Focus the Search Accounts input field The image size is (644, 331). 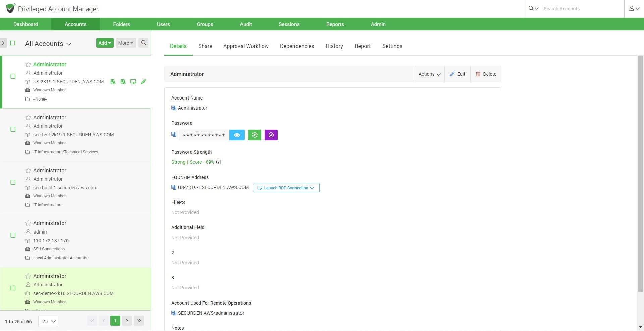(x=582, y=9)
